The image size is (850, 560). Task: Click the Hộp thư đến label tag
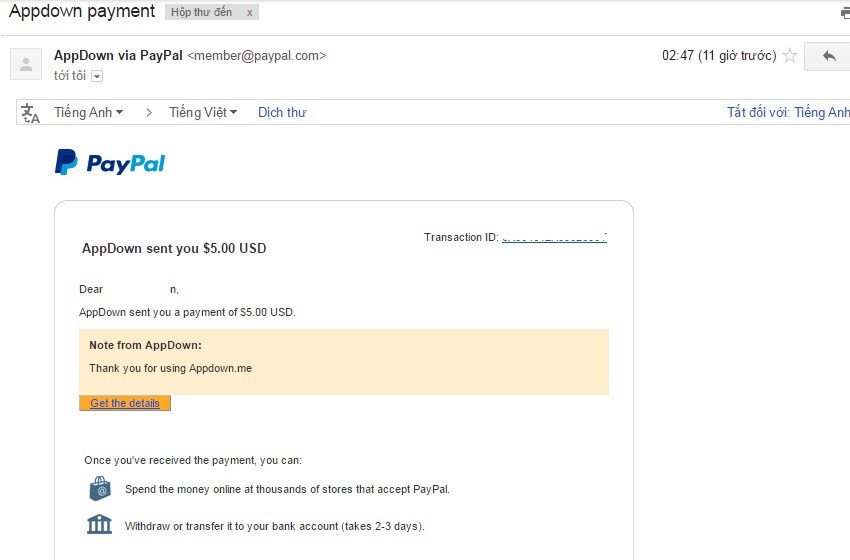pyautogui.click(x=201, y=13)
